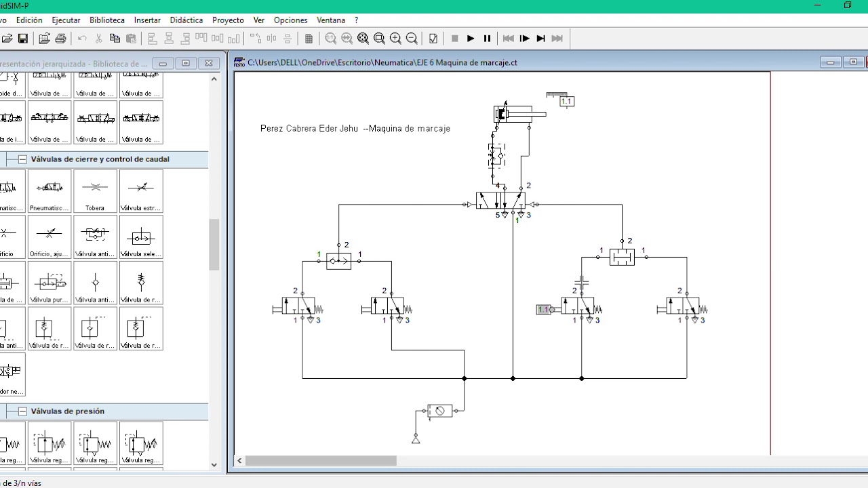
Task: Click the Print icon in toolbar
Action: pyautogui.click(x=60, y=39)
